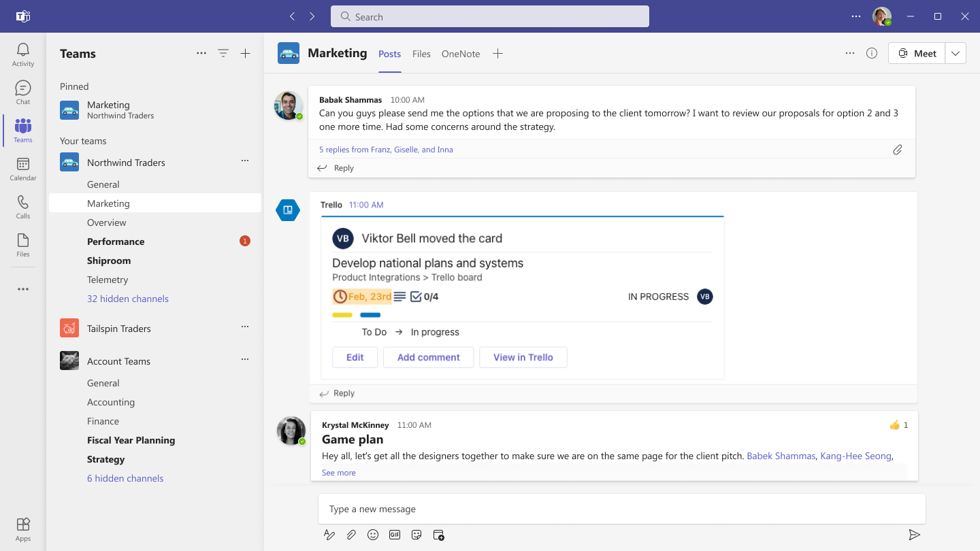Open more channel options ellipsis
The height and width of the screenshot is (551, 980).
850,53
